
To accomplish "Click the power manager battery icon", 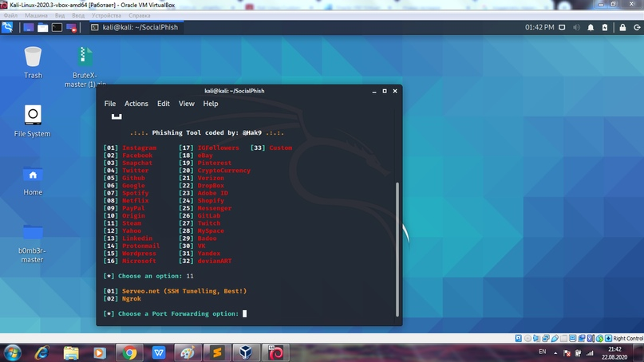I will coord(605,27).
